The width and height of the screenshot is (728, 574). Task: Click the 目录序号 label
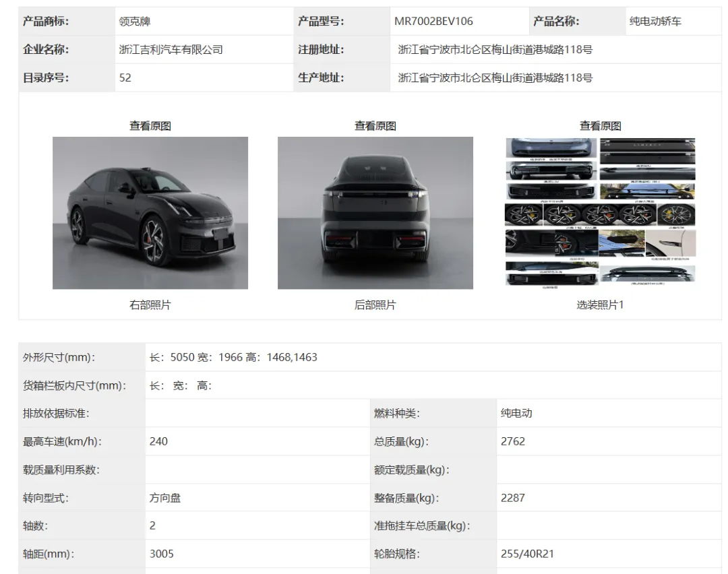coord(46,78)
